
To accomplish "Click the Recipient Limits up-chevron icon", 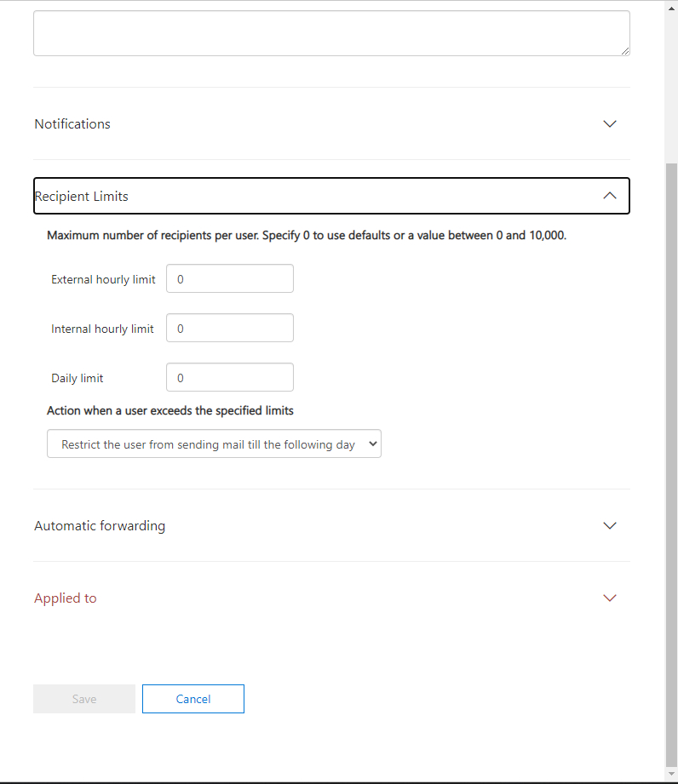I will (610, 196).
